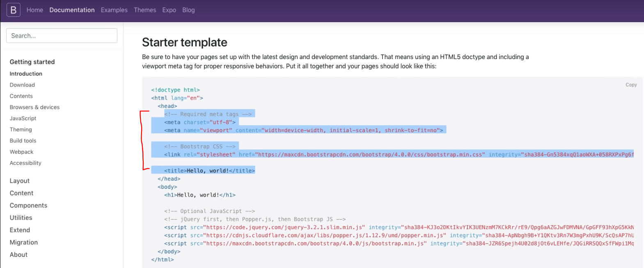The height and width of the screenshot is (268, 644).
Task: Open the Build tools page
Action: click(23, 140)
